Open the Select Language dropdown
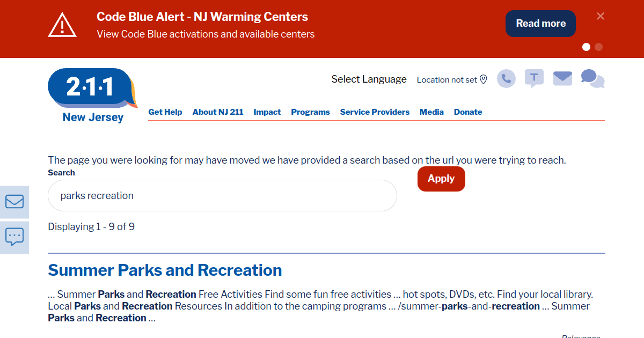Screen dimensions: 644x338 coord(369,79)
